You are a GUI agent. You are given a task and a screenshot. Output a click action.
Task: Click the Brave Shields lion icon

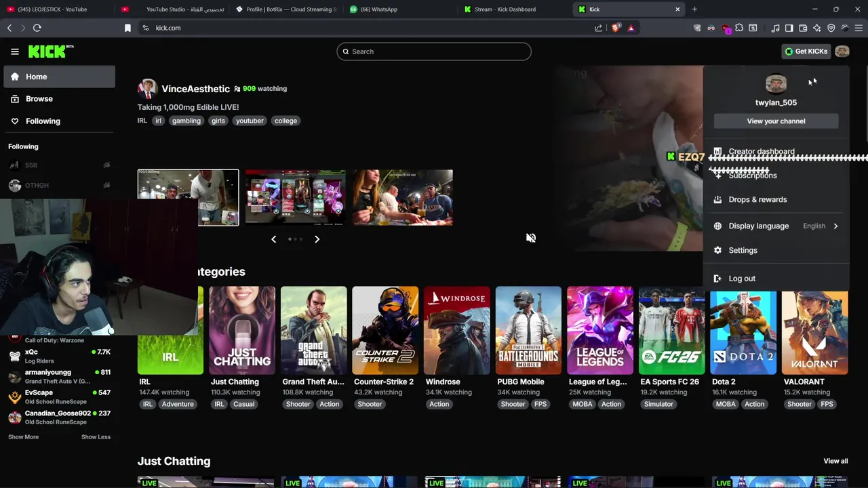pyautogui.click(x=616, y=28)
